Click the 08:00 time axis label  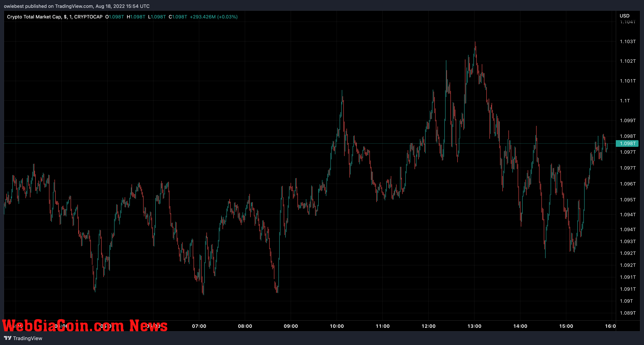(x=245, y=326)
